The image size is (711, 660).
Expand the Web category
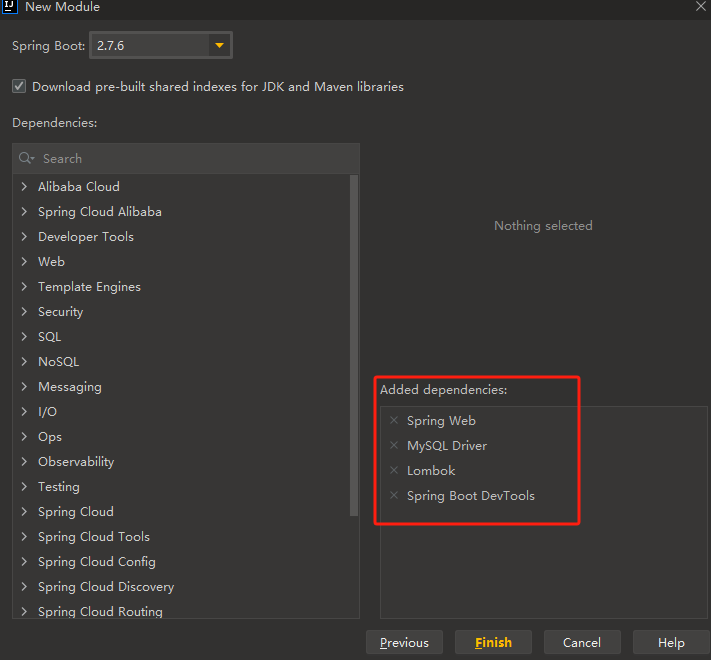click(24, 262)
